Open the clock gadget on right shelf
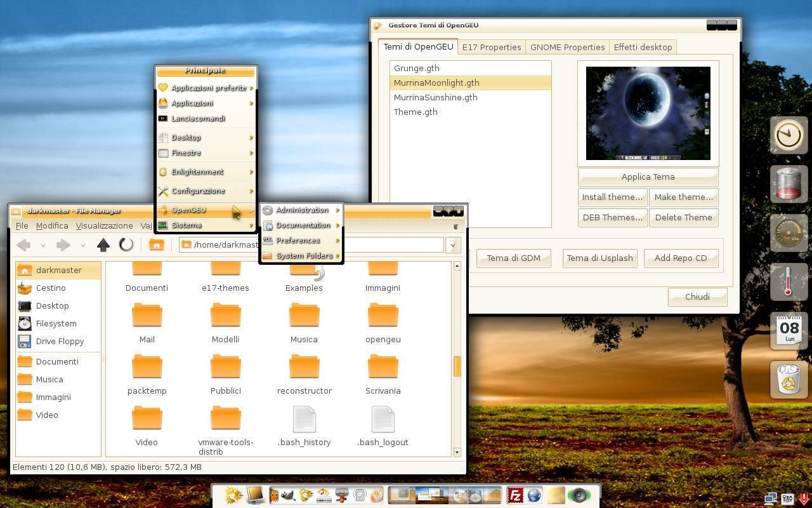 click(x=789, y=135)
